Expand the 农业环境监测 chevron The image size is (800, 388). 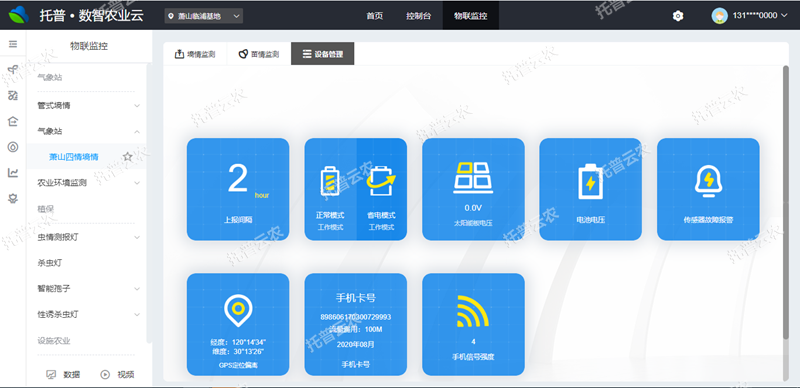(137, 183)
